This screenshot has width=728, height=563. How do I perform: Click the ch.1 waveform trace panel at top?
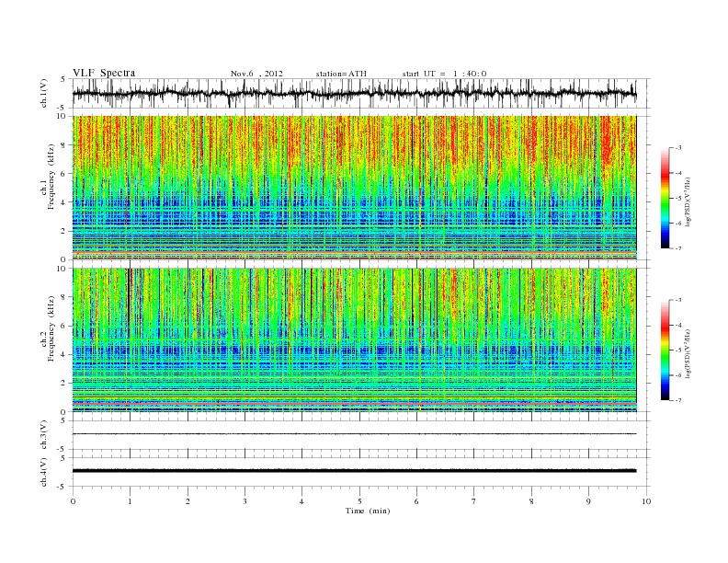tap(361, 93)
